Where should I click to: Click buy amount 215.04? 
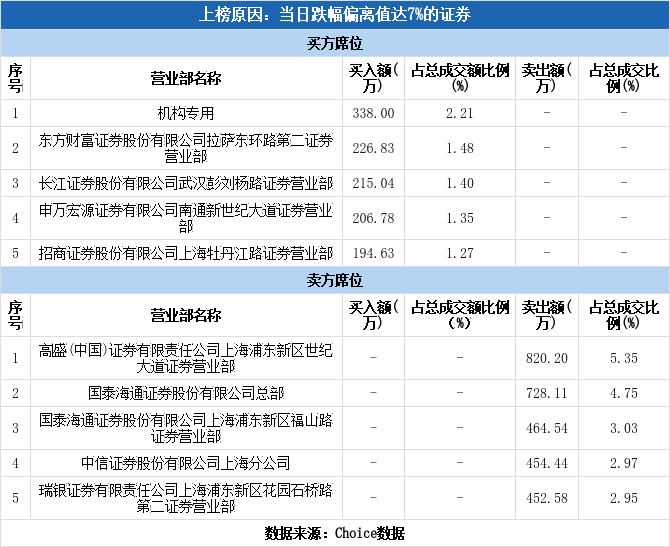coord(373,183)
